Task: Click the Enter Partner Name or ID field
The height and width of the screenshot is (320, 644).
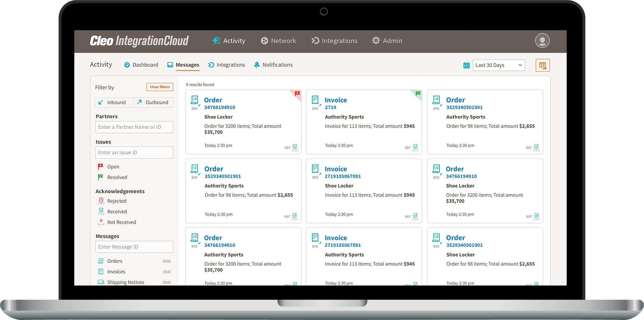Action: pyautogui.click(x=134, y=127)
